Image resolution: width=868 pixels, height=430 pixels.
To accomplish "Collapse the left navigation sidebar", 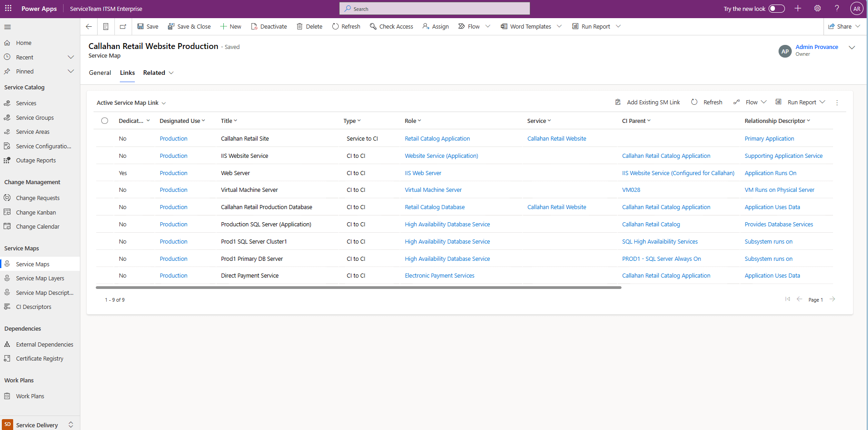I will [x=7, y=26].
